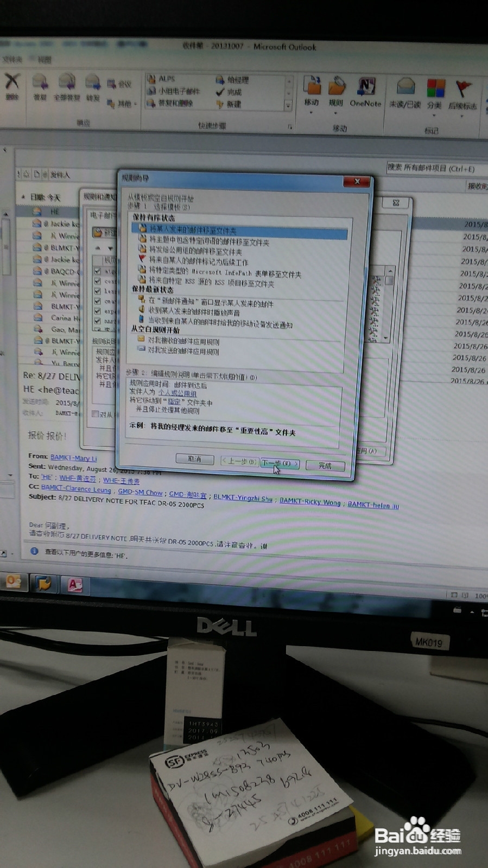Expand the quick steps gallery arrow
This screenshot has height=868, width=488.
pyautogui.click(x=288, y=106)
